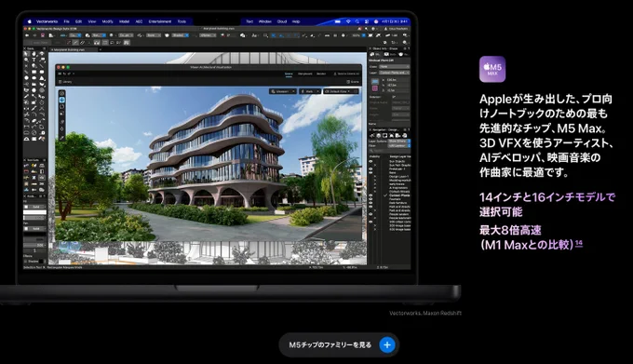Click the blue plus icon on M5 family button
Image resolution: width=633 pixels, height=364 pixels.
click(x=386, y=345)
